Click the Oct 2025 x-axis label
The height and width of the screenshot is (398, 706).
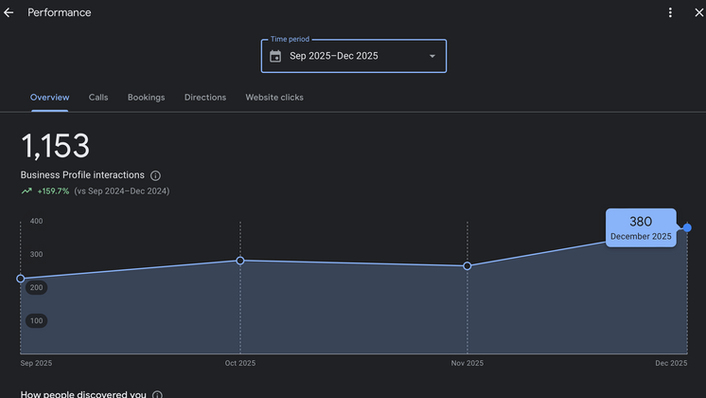click(240, 363)
